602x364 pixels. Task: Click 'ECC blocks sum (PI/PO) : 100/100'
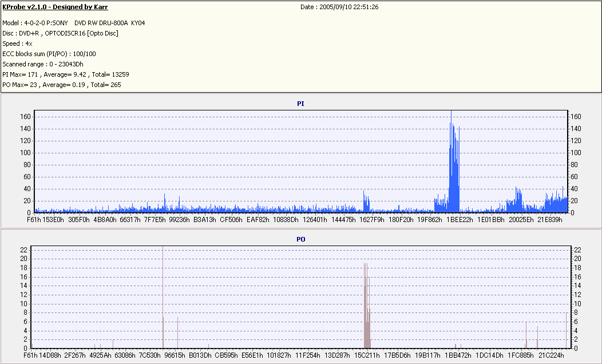pos(49,54)
